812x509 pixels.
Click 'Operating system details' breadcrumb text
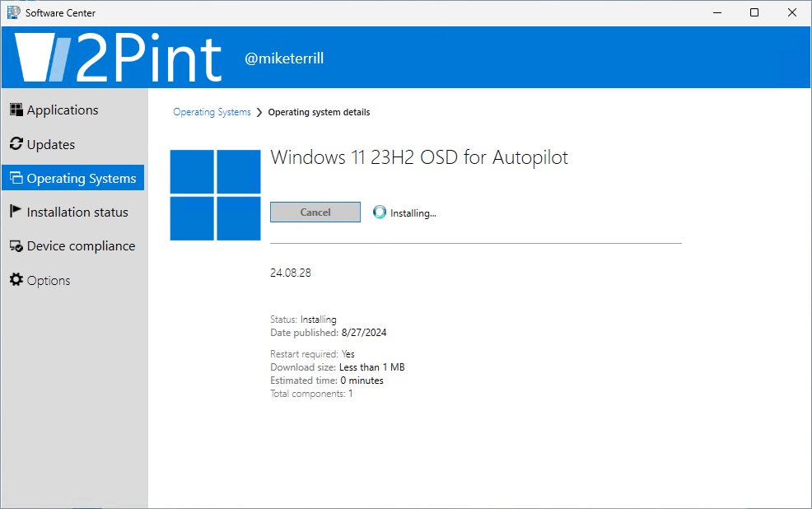point(319,112)
